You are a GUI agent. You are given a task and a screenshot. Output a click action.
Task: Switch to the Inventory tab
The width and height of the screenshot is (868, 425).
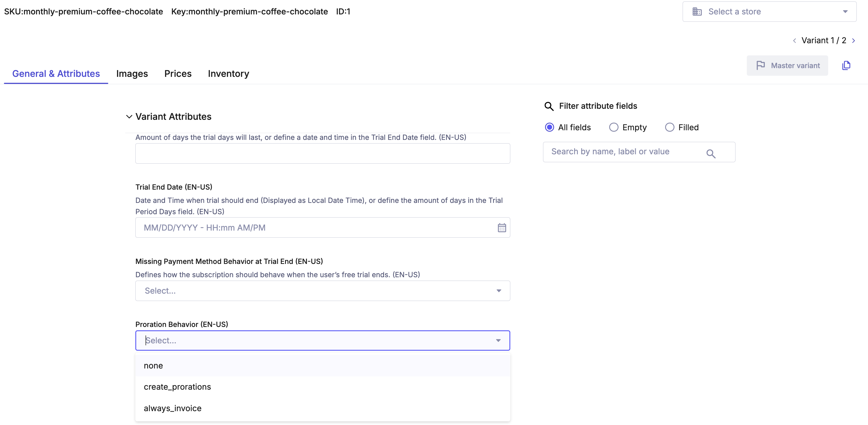click(229, 74)
